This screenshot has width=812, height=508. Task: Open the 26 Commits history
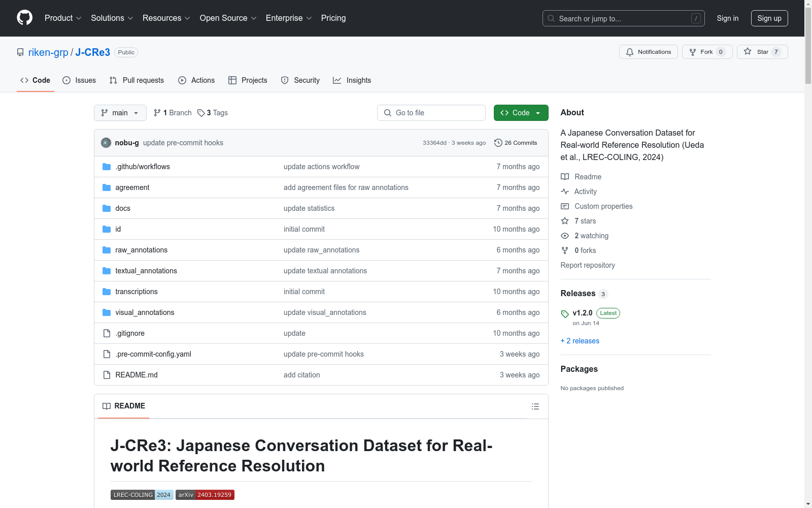(x=516, y=143)
